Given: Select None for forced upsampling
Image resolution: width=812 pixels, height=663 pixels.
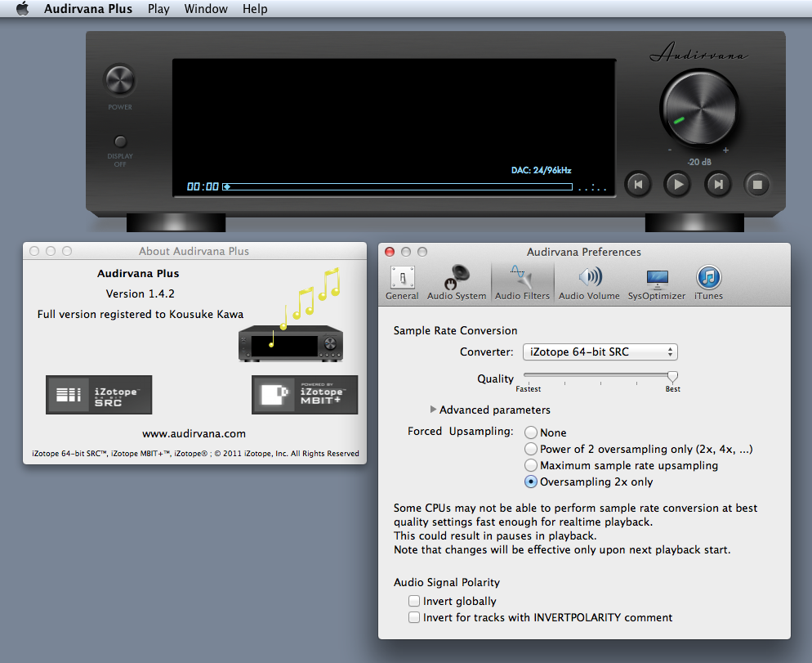Looking at the screenshot, I should click(531, 432).
